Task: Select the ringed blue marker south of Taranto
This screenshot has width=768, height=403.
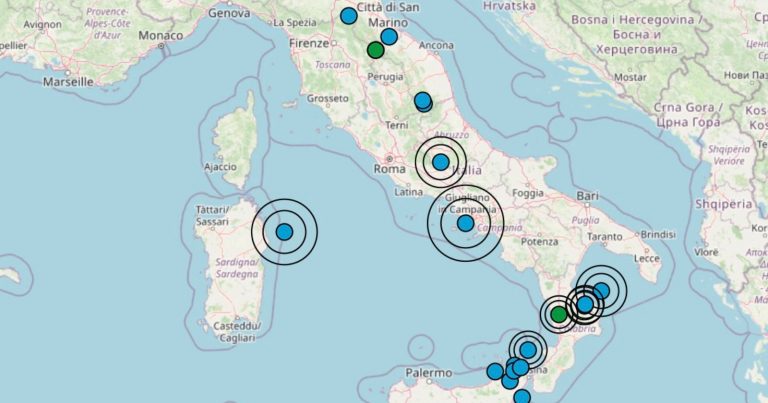Action: click(x=601, y=291)
